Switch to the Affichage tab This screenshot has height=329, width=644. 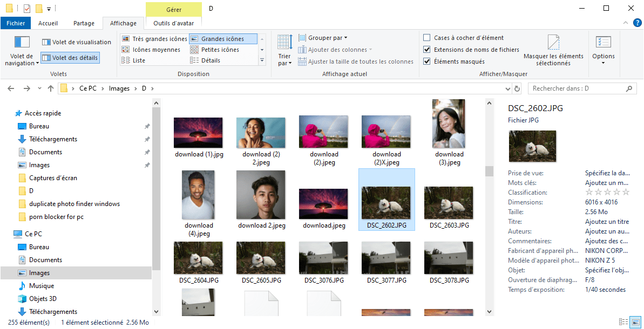click(x=123, y=23)
